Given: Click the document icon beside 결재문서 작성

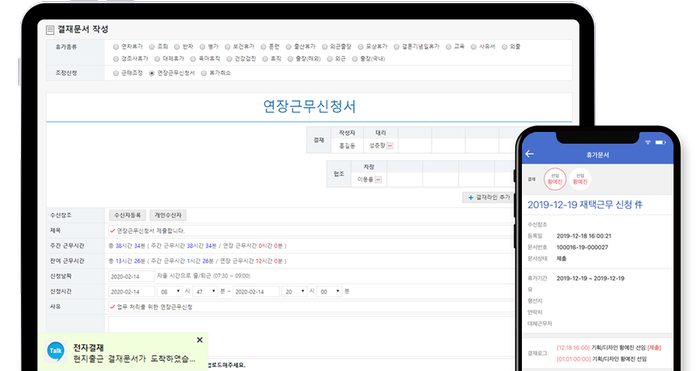Looking at the screenshot, I should [50, 30].
